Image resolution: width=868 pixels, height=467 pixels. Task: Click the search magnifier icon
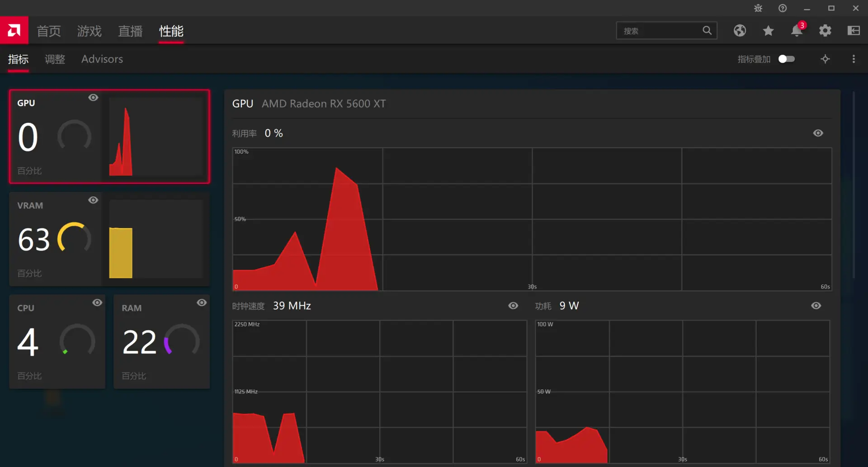pyautogui.click(x=707, y=30)
